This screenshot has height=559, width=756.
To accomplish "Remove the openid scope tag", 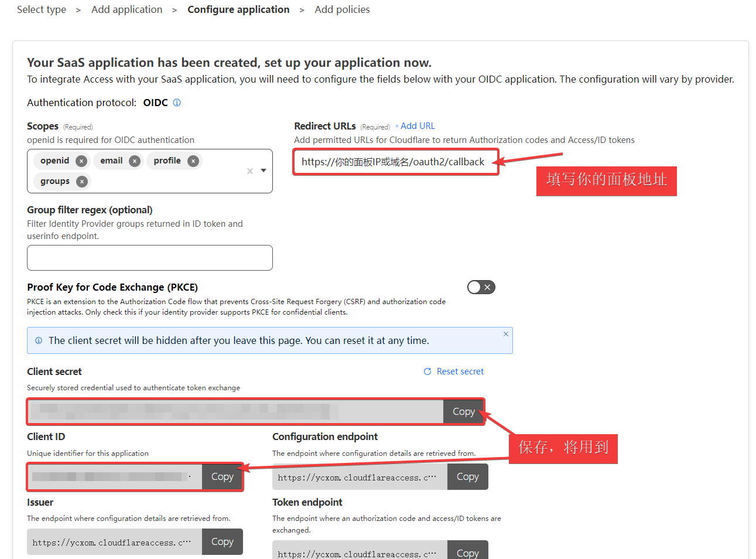I will click(81, 161).
